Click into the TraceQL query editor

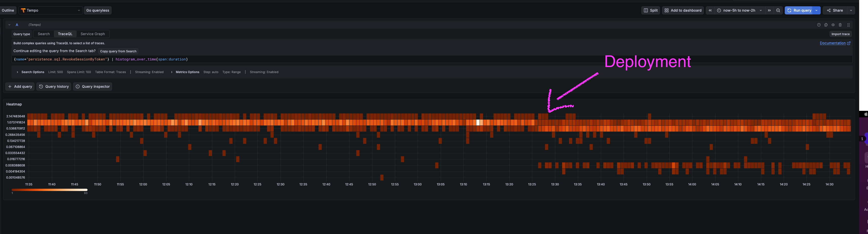pyautogui.click(x=432, y=59)
